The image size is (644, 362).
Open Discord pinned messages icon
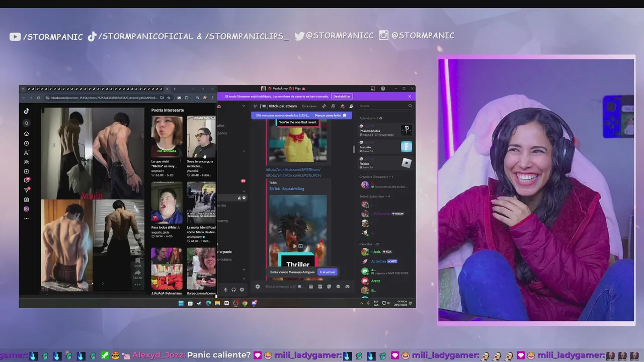point(342,106)
